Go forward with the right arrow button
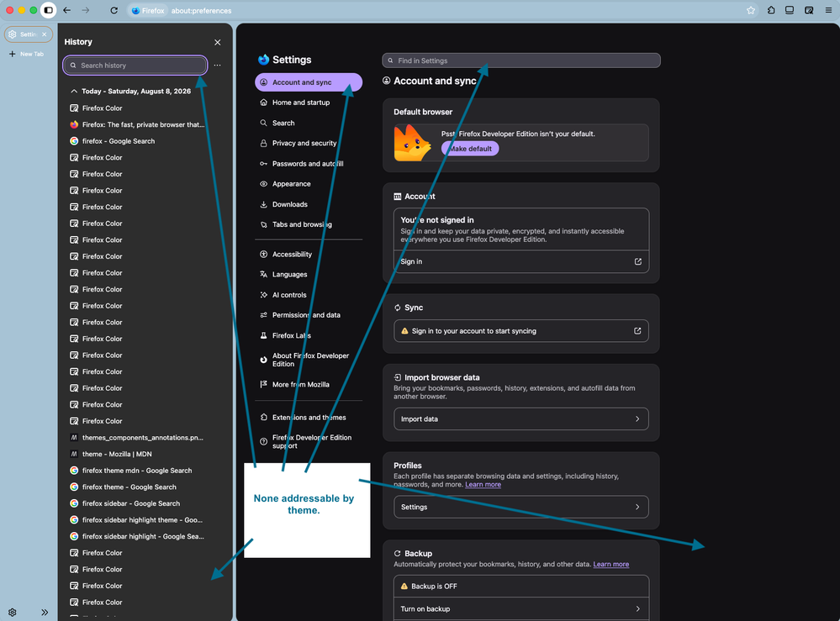Screen dimensions: 840x621 tap(86, 10)
